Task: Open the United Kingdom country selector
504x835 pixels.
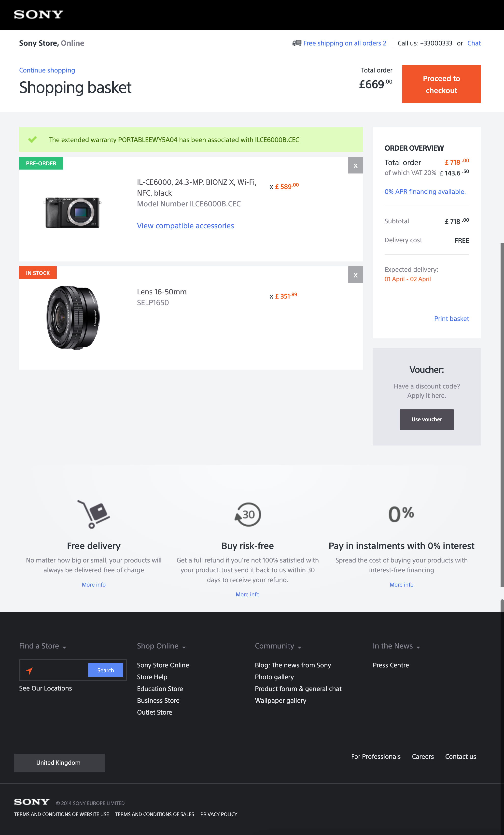Action: click(60, 763)
